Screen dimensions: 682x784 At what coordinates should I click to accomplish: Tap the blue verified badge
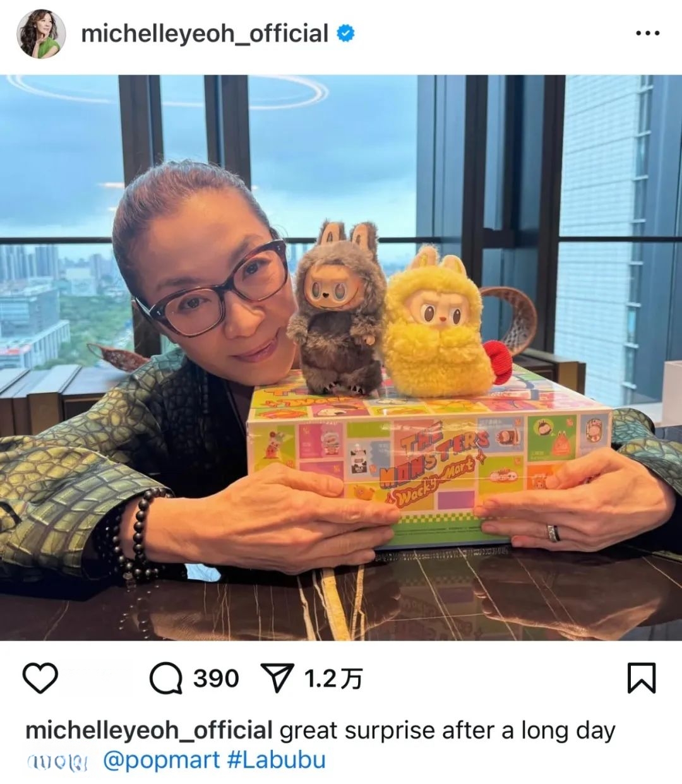[x=345, y=33]
